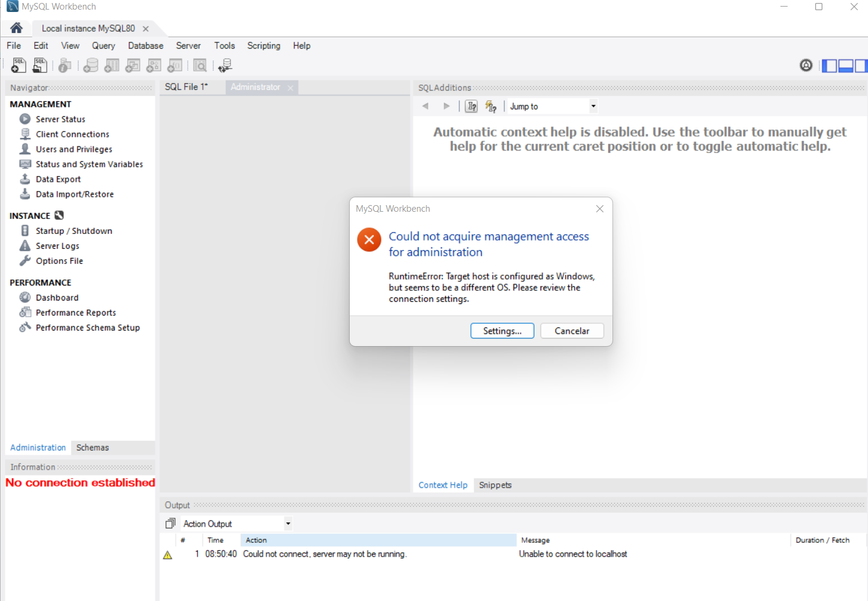Open the preferences gear icon at top right
Viewport: 868px width, 601px height.
[x=806, y=65]
